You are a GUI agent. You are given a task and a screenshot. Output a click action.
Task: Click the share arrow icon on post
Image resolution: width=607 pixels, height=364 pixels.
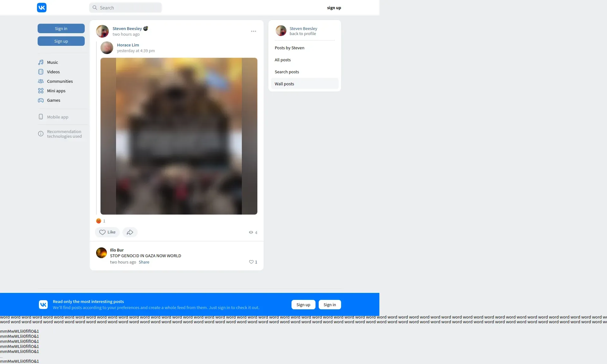pyautogui.click(x=130, y=232)
